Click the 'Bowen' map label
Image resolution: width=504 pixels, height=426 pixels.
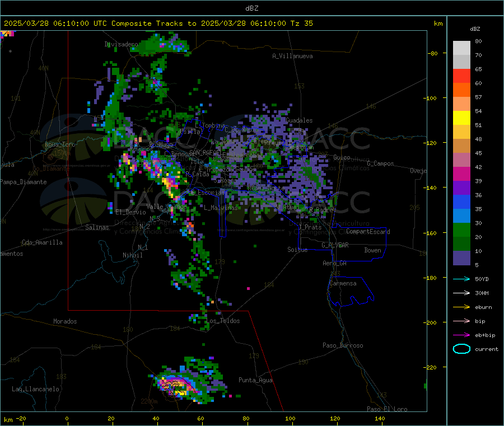point(372,250)
